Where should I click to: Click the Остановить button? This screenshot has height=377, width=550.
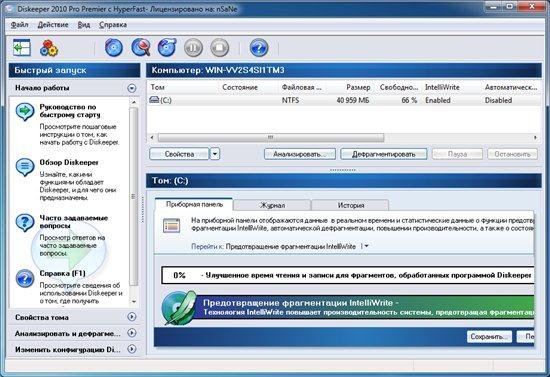pos(512,154)
